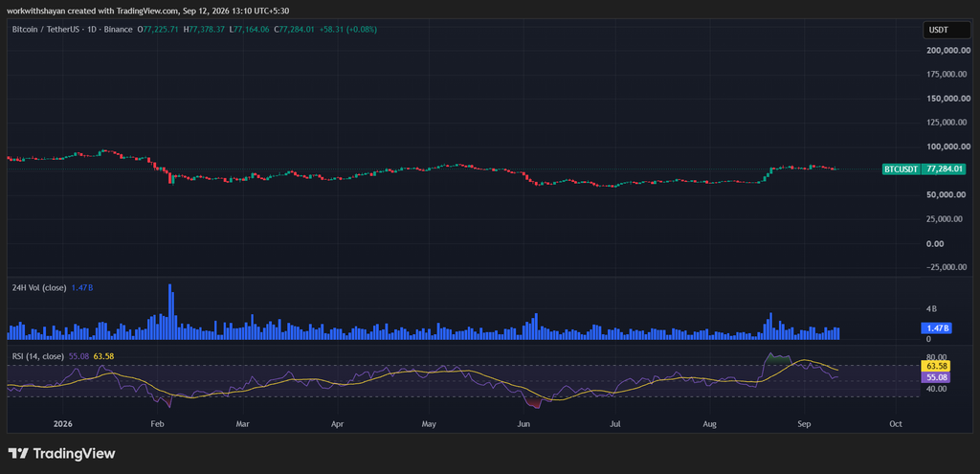Image resolution: width=980 pixels, height=474 pixels.
Task: Click the TradingView logo
Action: pyautogui.click(x=61, y=453)
